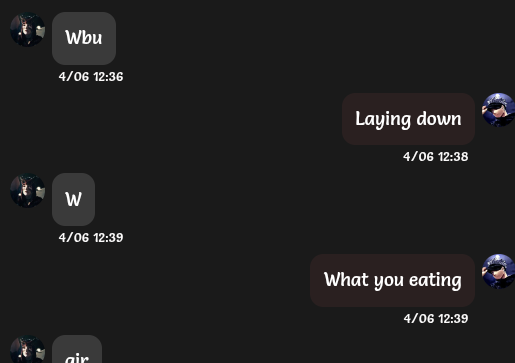Open the avatar next to the Laying down message

click(x=498, y=110)
